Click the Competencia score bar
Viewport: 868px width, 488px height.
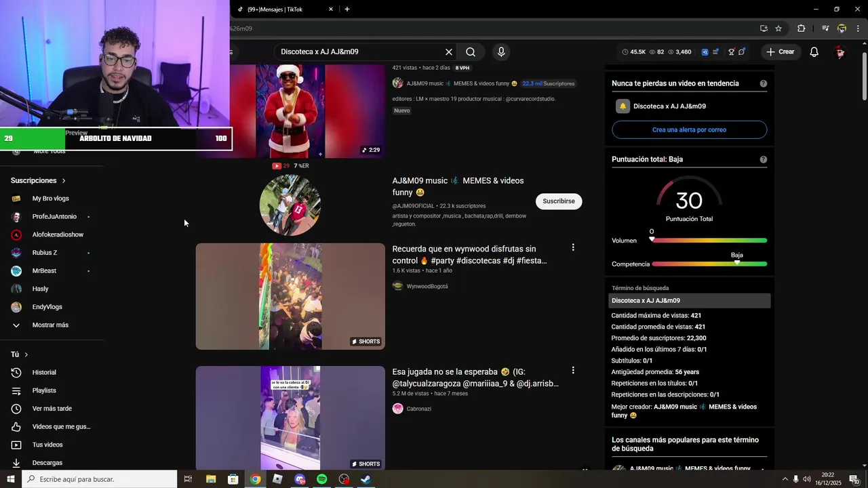coord(709,264)
